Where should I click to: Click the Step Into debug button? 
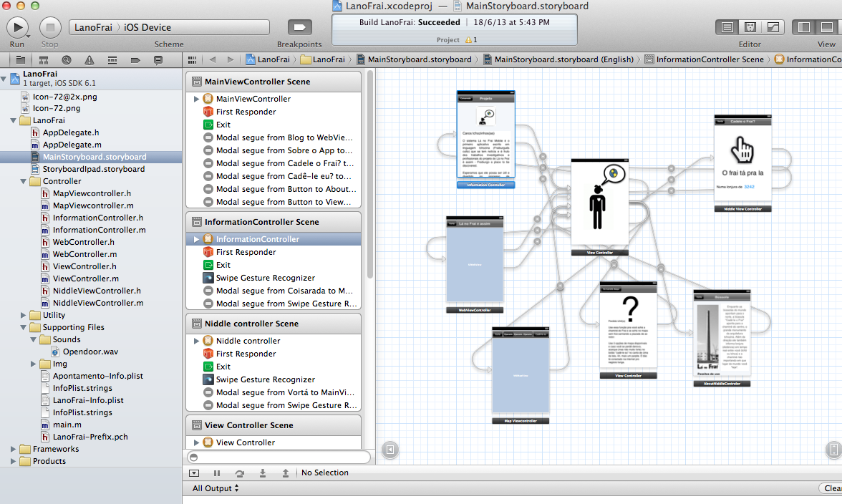pos(263,473)
